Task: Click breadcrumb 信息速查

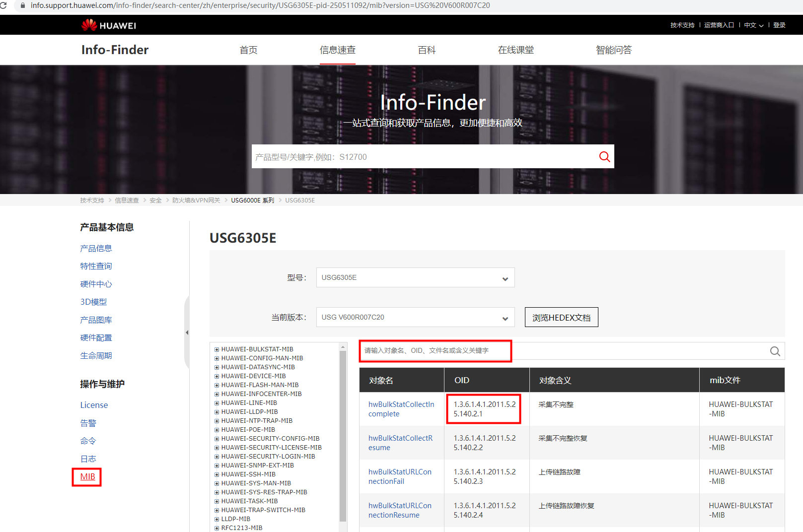Action: (x=127, y=200)
